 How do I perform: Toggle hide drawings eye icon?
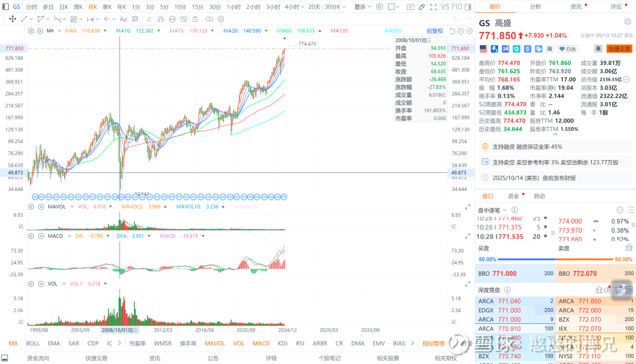pos(184,19)
